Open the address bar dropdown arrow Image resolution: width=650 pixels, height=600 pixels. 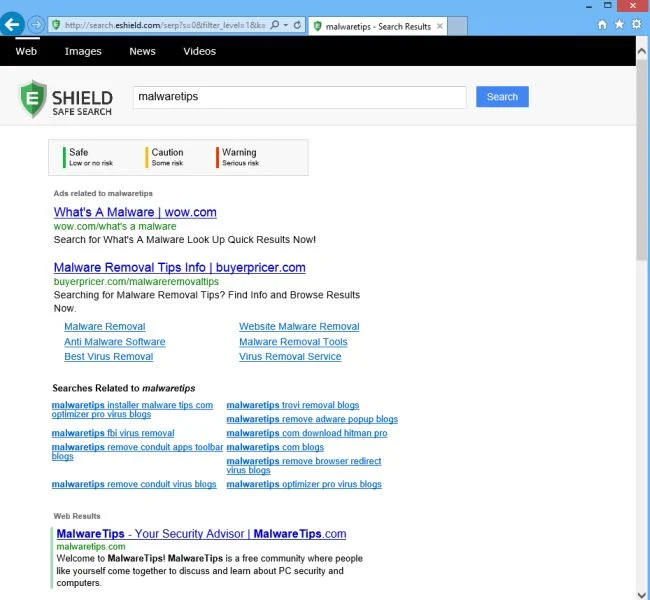click(x=286, y=25)
